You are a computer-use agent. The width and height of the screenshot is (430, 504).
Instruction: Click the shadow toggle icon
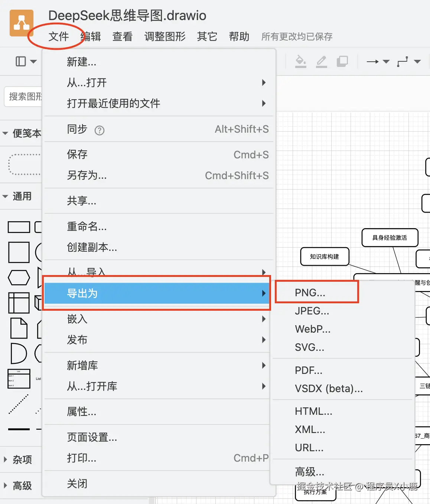tap(342, 61)
